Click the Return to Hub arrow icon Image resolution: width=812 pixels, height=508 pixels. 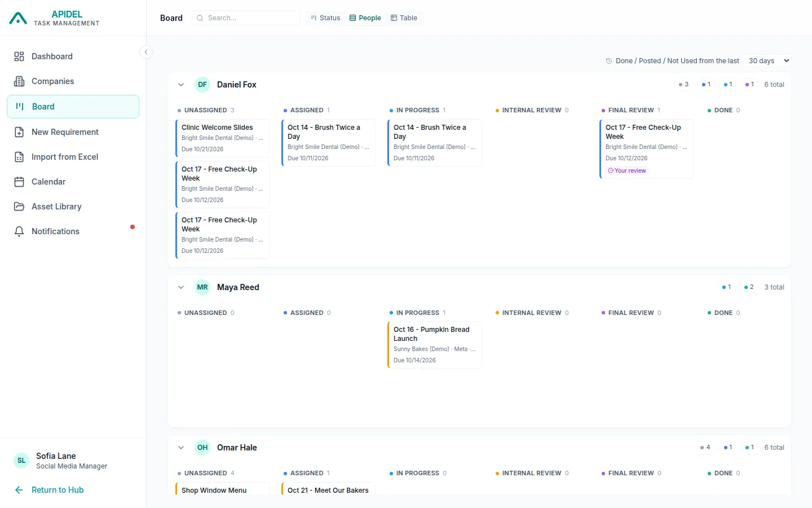[19, 490]
